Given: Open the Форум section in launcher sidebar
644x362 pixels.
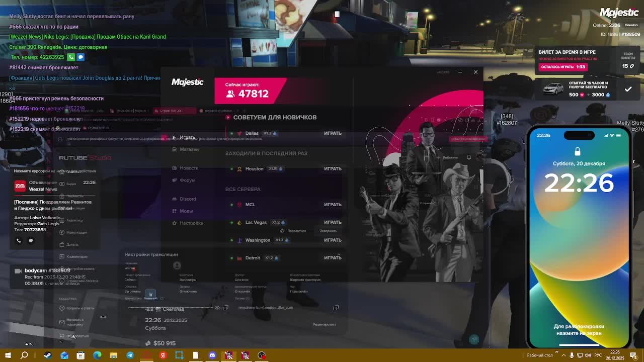Looking at the screenshot, I should [184, 180].
